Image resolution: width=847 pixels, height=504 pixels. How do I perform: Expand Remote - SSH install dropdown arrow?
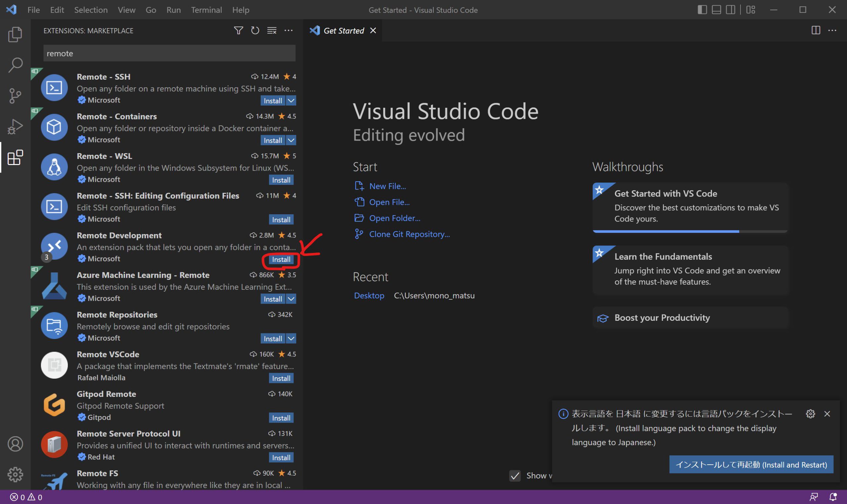[291, 101]
